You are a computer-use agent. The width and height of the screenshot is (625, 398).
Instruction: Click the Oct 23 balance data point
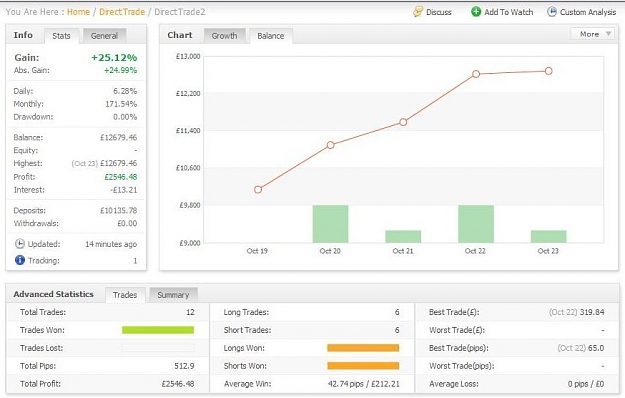548,71
